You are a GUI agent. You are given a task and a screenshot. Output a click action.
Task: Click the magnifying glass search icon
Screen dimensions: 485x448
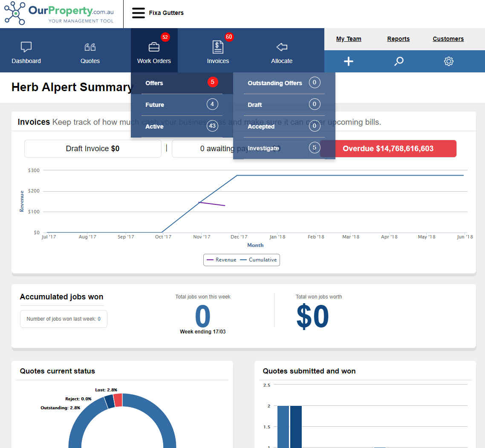point(399,61)
